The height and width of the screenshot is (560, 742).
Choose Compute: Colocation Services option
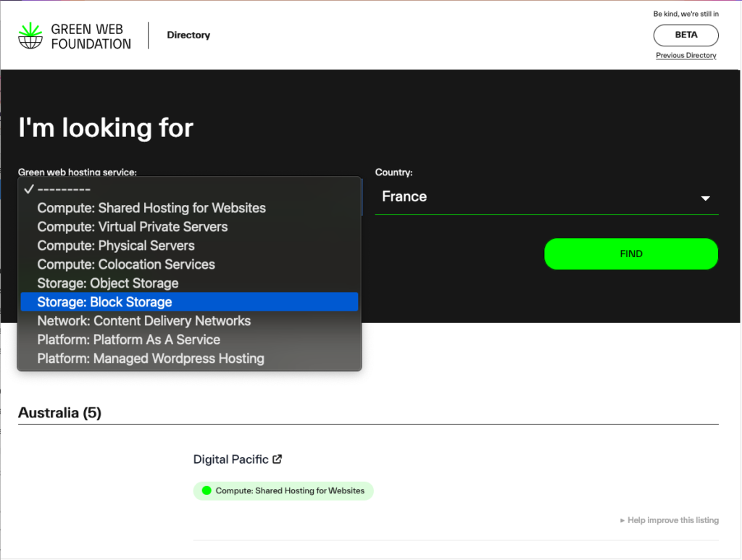click(x=126, y=264)
